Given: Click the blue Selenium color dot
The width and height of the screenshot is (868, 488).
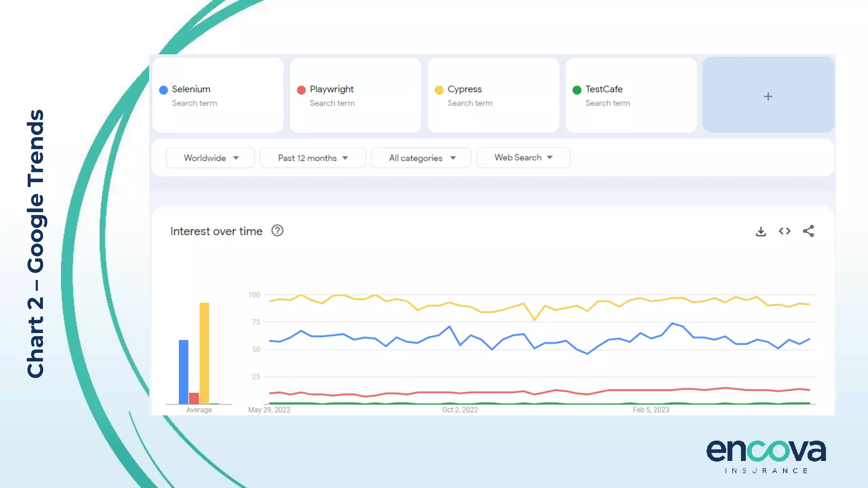Looking at the screenshot, I should [164, 90].
